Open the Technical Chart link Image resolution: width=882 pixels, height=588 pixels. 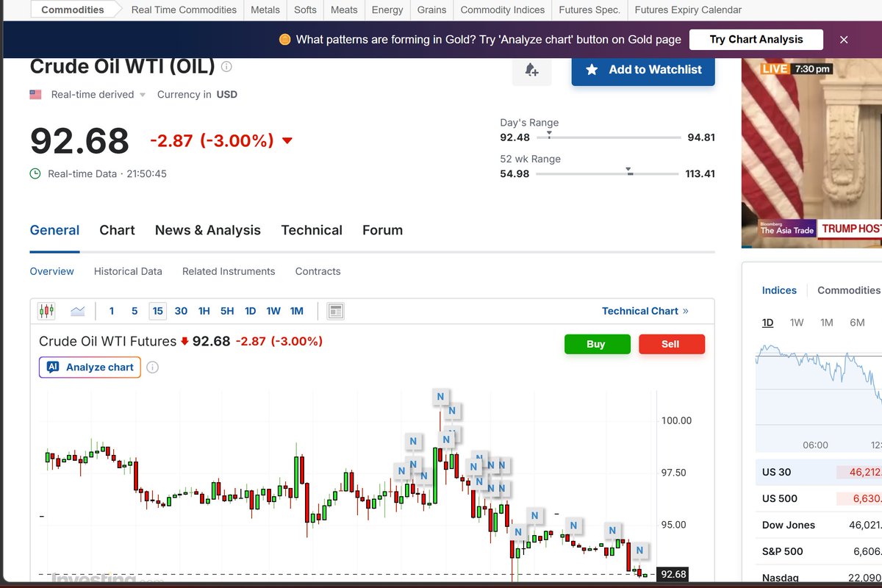coord(645,311)
